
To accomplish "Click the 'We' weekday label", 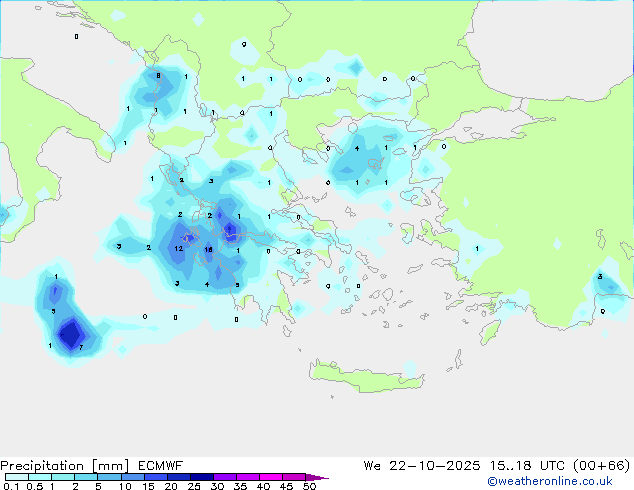I will click(372, 466).
